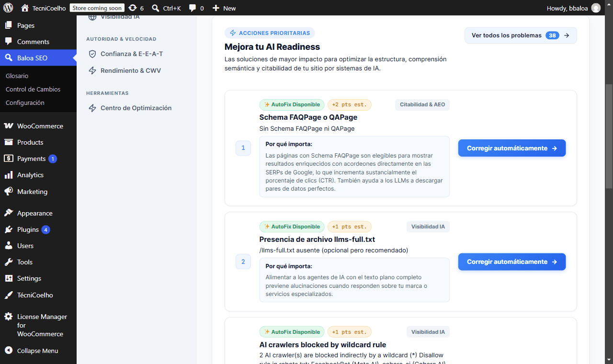This screenshot has height=364, width=613.
Task: Click the Comments sidebar icon
Action: pos(9,42)
